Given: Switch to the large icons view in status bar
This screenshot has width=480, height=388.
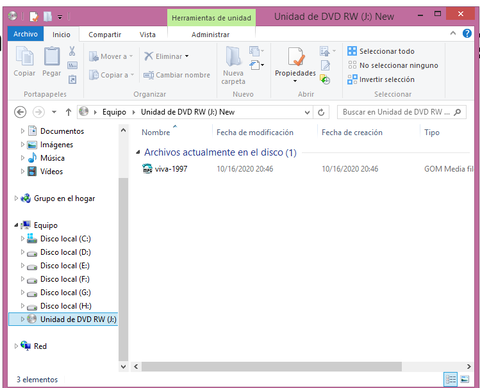Looking at the screenshot, I should pos(465,379).
